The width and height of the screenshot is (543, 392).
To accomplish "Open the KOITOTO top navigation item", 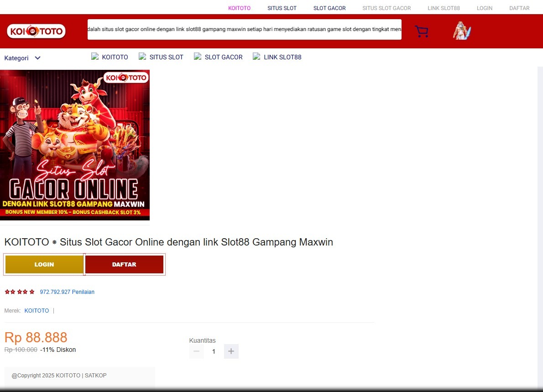I will point(239,8).
